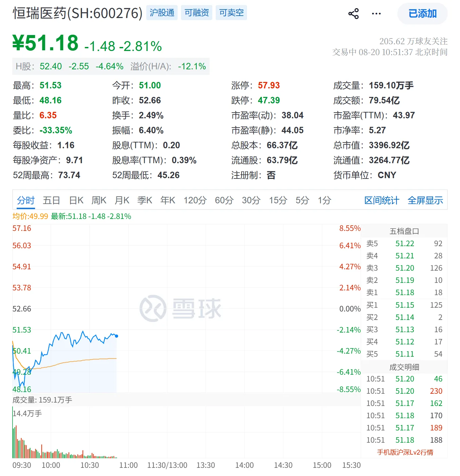
Task: Click the 卖5 order row price 51.22
Action: tap(405, 243)
